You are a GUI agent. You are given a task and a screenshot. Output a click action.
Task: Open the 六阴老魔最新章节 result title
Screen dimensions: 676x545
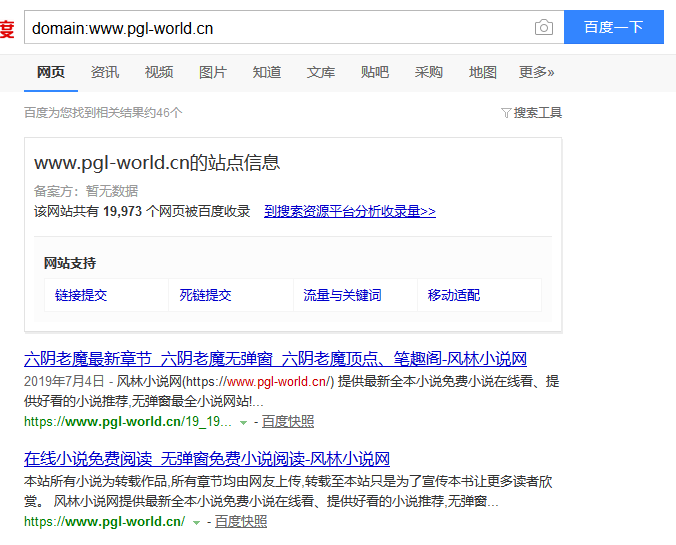click(x=275, y=359)
